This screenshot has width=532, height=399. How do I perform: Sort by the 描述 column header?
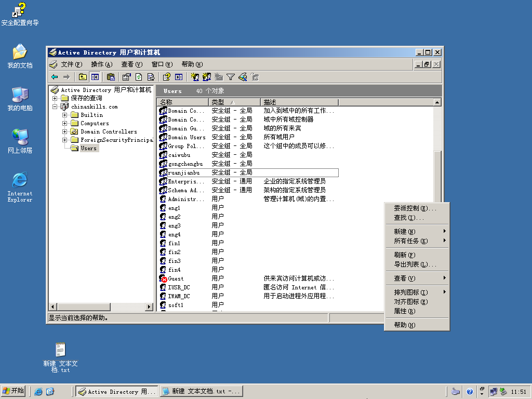tap(300, 102)
